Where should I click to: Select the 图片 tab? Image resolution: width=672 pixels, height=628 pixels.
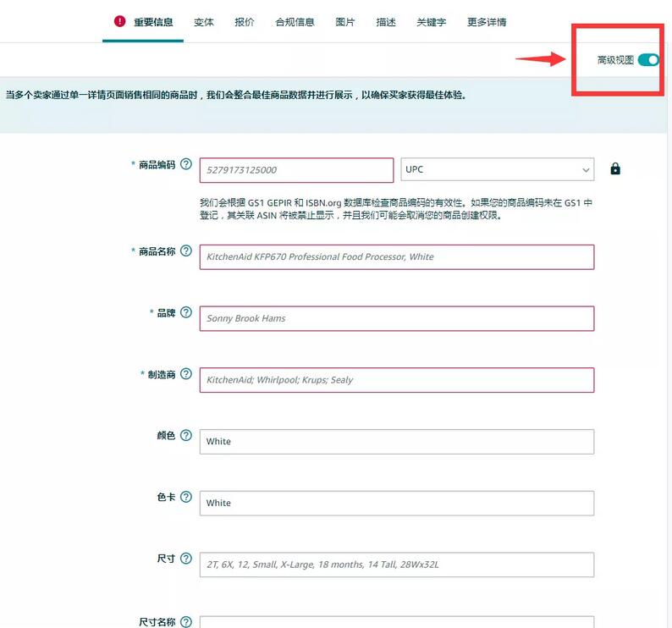coord(345,22)
